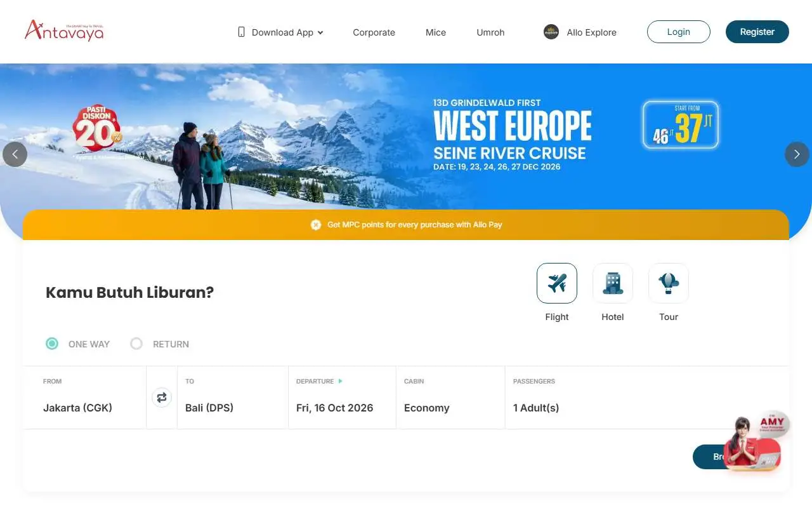Select the Flight airplane icon
This screenshot has height=508, width=812.
coord(557,283)
